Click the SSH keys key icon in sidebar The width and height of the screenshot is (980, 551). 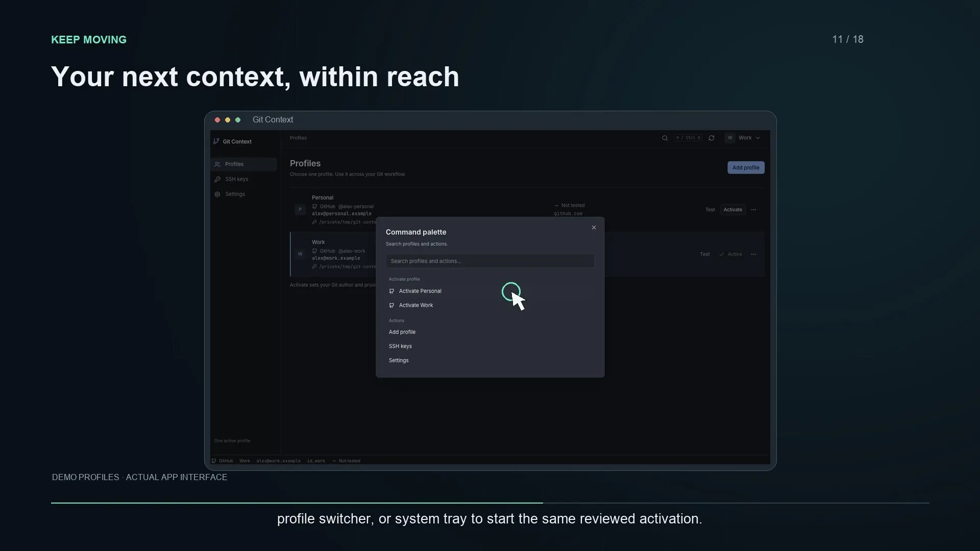217,179
